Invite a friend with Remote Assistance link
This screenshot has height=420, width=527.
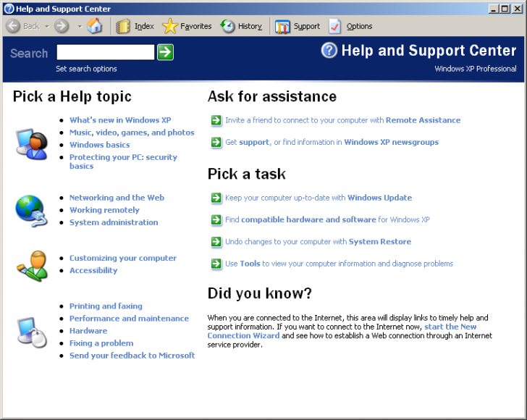tap(343, 120)
